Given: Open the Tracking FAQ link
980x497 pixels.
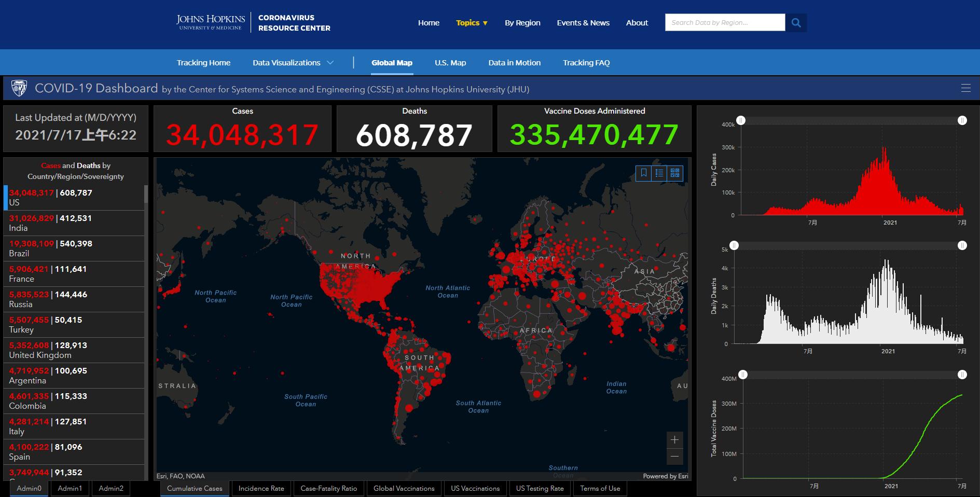Looking at the screenshot, I should pyautogui.click(x=586, y=63).
